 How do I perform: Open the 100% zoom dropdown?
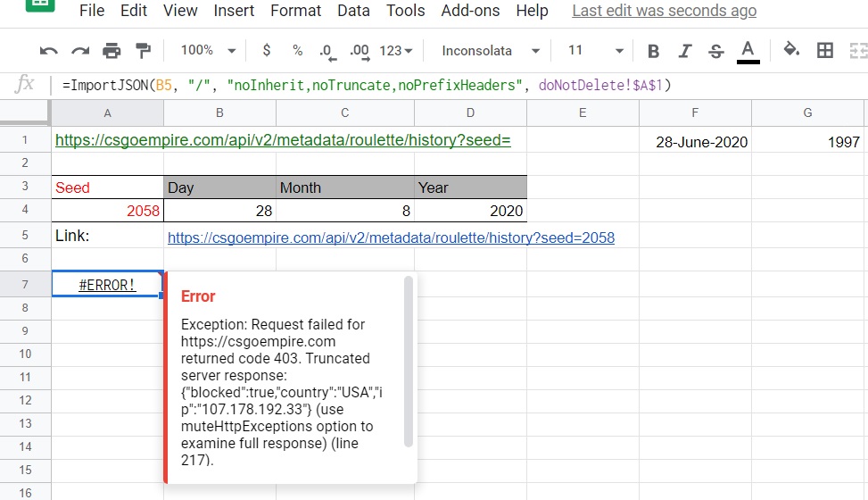[207, 51]
